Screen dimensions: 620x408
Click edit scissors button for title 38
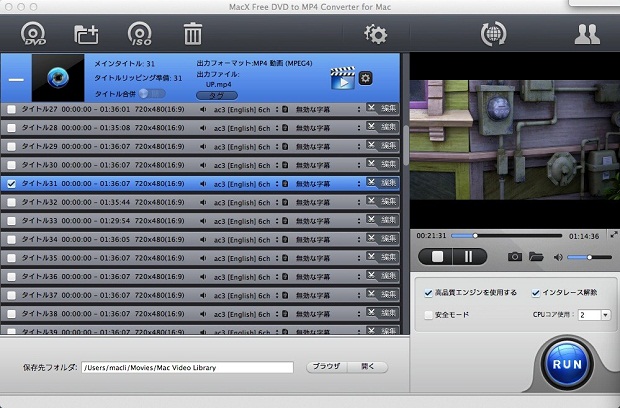(382, 313)
